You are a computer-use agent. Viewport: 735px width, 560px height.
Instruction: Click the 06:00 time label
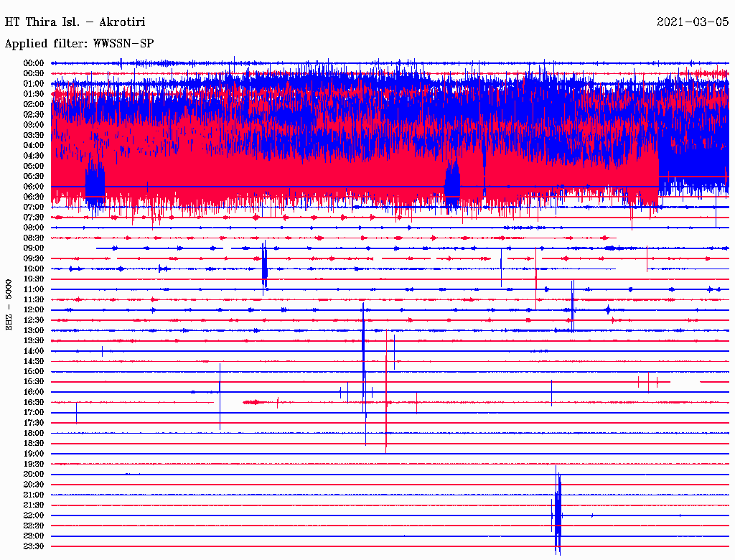34,186
